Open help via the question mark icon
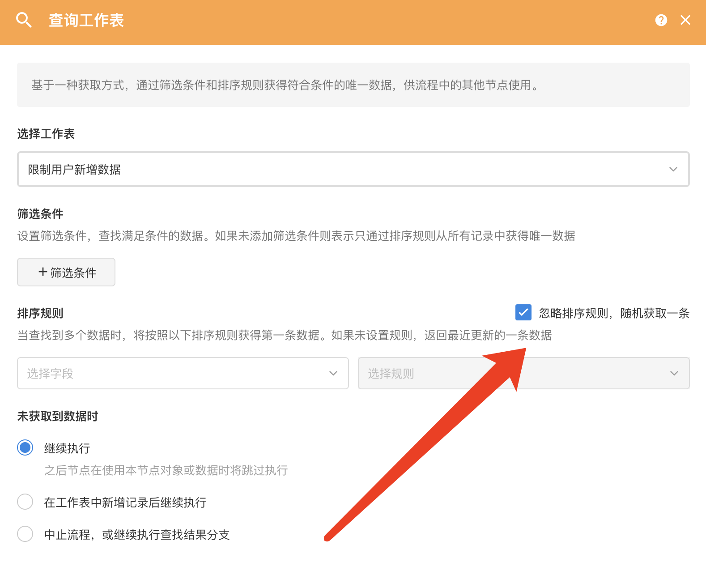 (x=661, y=20)
